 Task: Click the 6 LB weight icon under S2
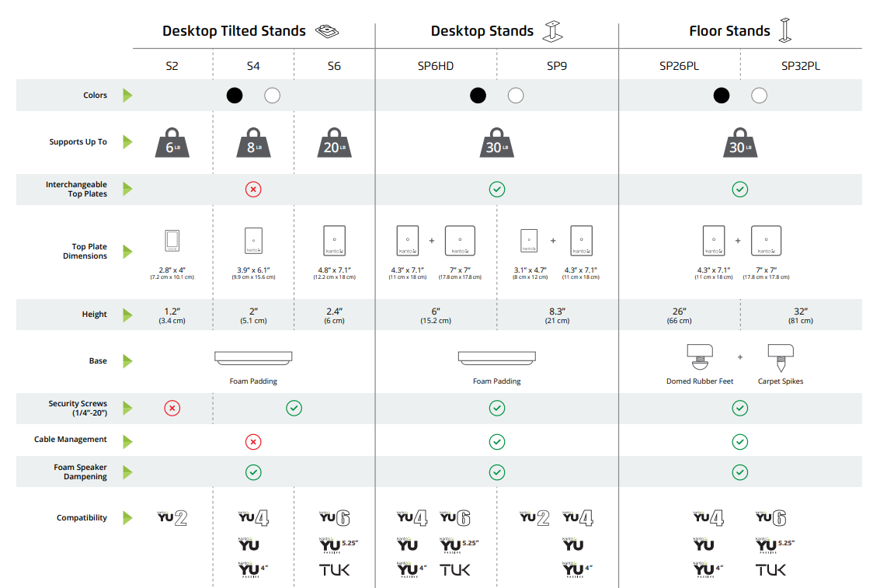click(172, 143)
